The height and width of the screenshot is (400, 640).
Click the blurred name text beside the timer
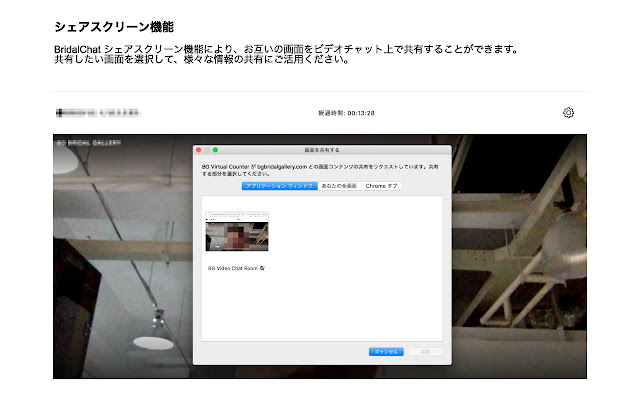[x=98, y=113]
